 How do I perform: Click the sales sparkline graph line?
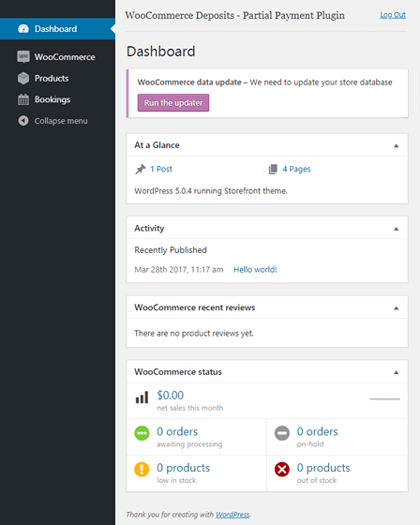click(384, 398)
